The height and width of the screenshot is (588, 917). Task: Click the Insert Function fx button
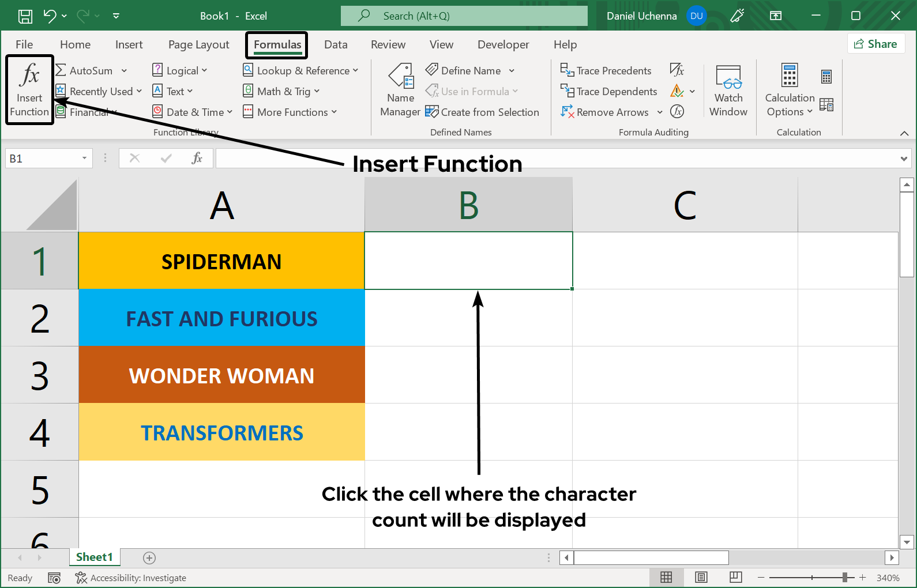(x=29, y=89)
